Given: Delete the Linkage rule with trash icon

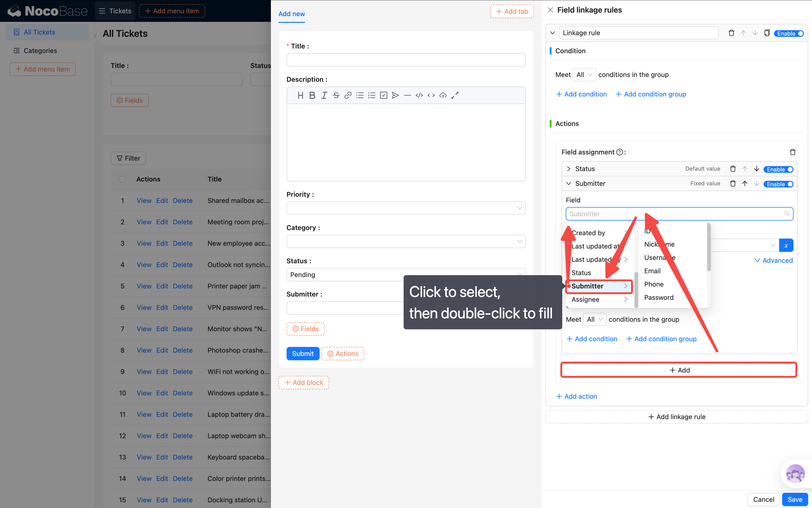Looking at the screenshot, I should 731,33.
